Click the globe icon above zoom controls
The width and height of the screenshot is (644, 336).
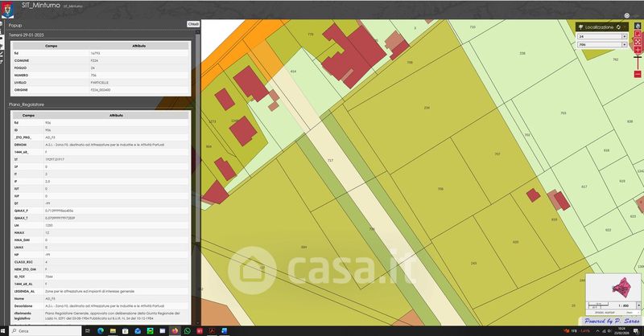(x=638, y=25)
